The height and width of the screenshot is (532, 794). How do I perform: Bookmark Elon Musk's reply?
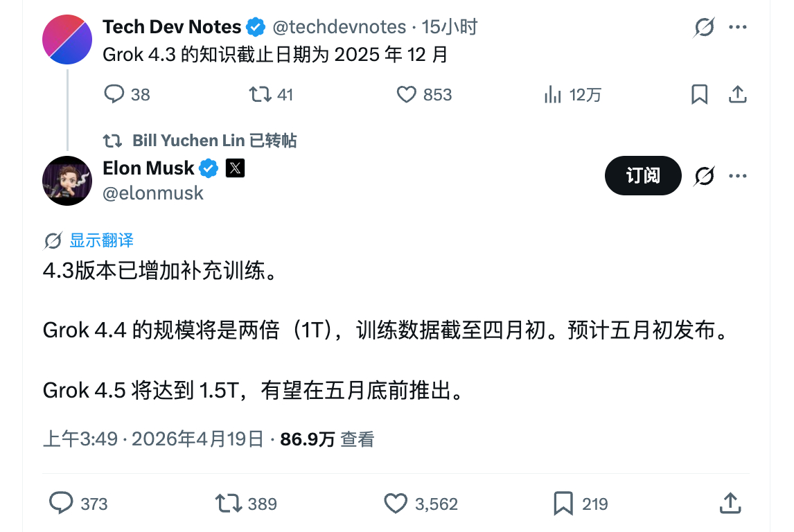(564, 504)
